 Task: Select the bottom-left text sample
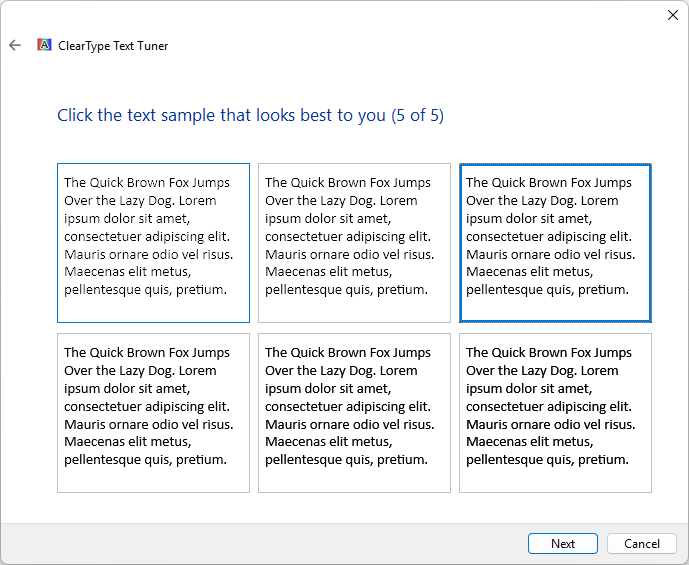(x=153, y=413)
